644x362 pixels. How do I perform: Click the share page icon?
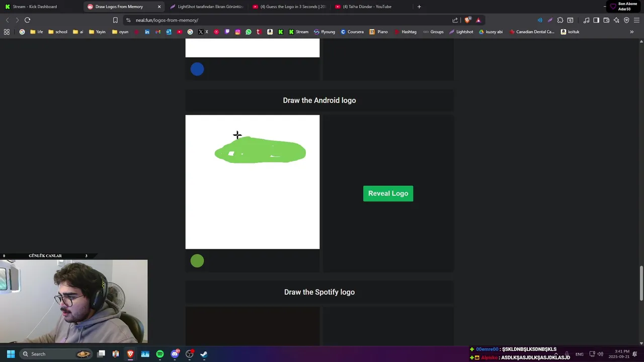click(455, 20)
